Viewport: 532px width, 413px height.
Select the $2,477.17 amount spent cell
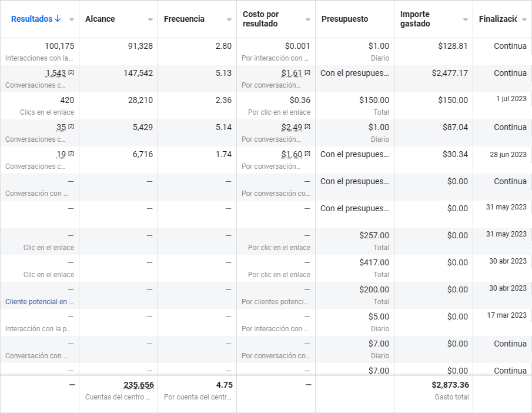(x=450, y=73)
